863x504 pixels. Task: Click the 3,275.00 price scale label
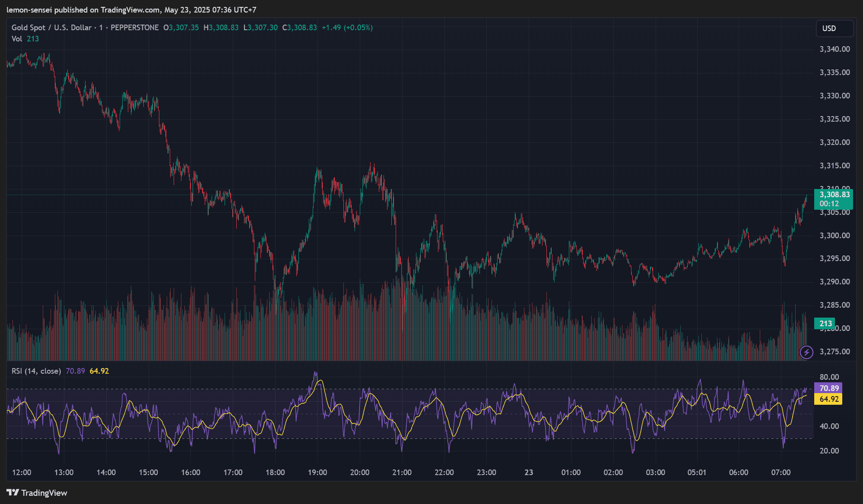tap(834, 352)
